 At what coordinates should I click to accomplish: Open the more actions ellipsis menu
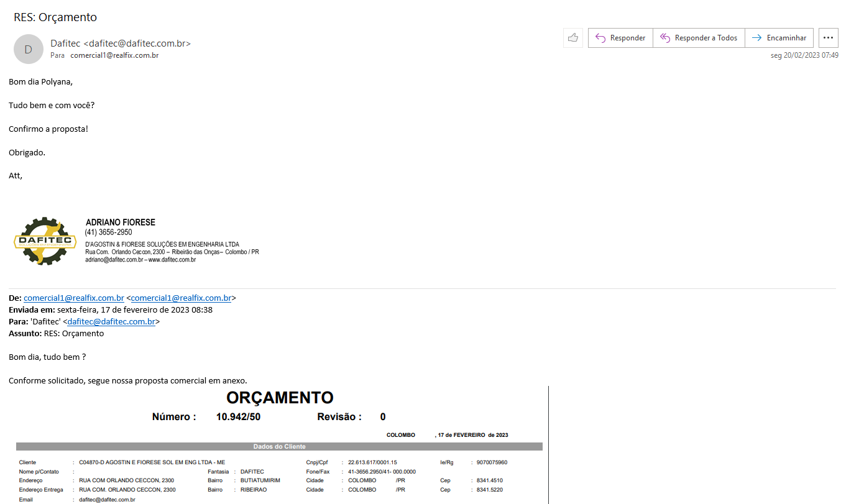coord(827,38)
